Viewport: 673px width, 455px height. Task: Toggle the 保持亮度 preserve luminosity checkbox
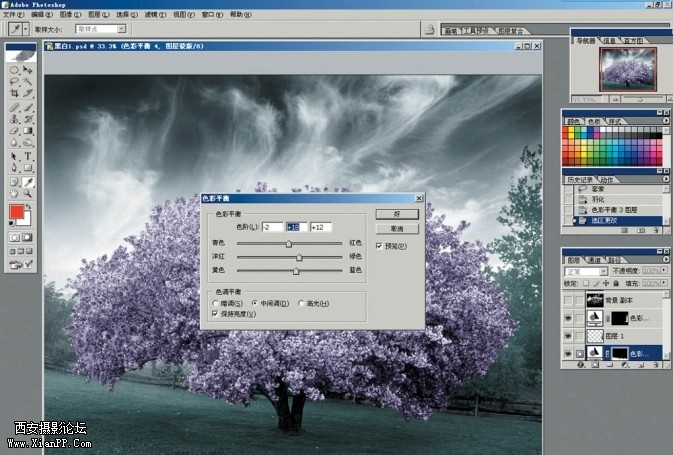click(x=215, y=313)
